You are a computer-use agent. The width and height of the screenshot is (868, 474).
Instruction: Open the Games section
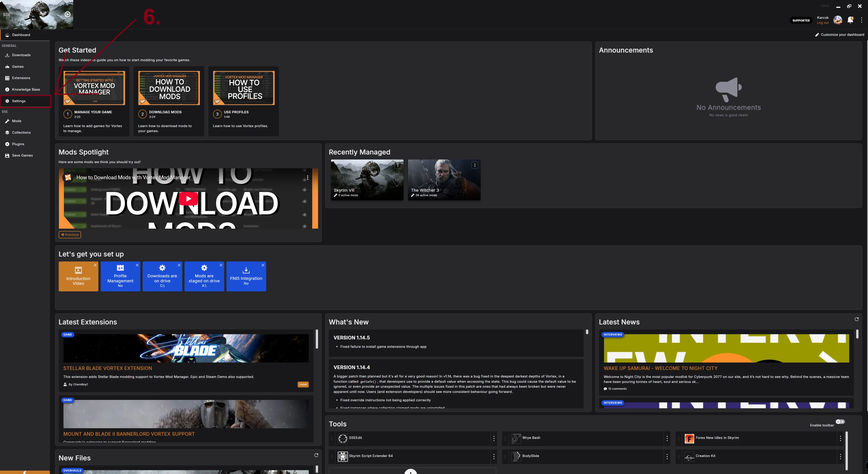click(25, 66)
